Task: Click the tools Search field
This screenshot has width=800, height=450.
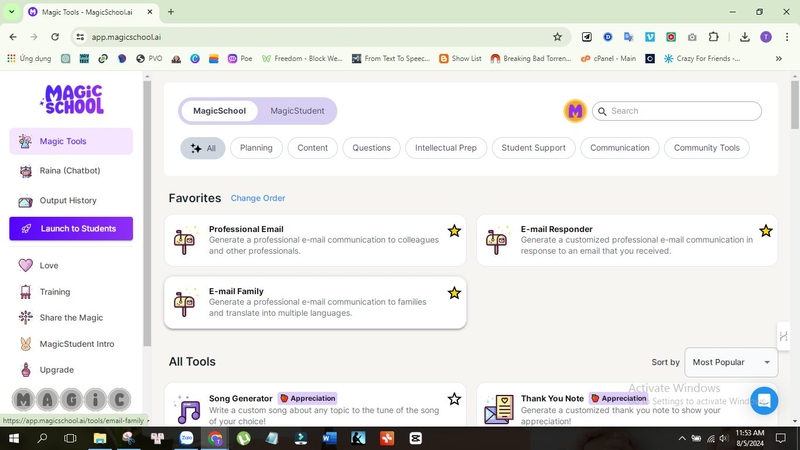Action: [677, 111]
